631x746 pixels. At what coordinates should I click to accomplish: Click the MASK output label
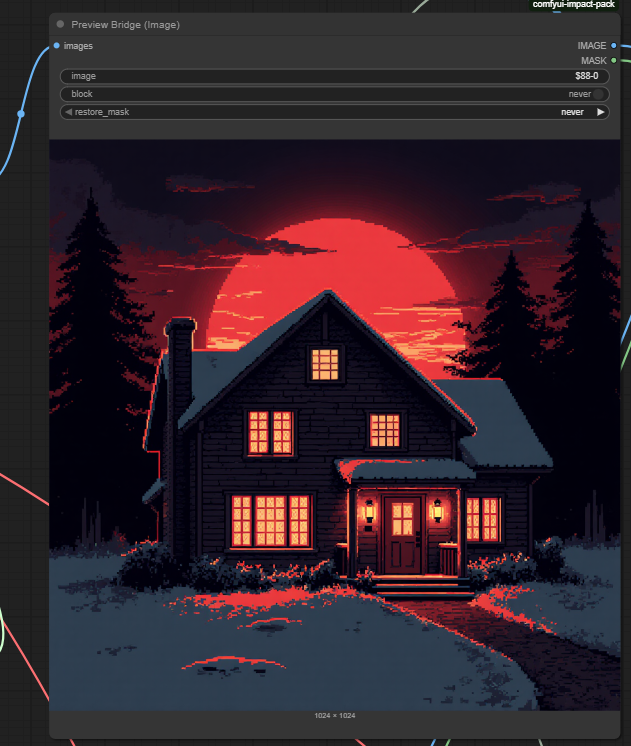[x=593, y=61]
